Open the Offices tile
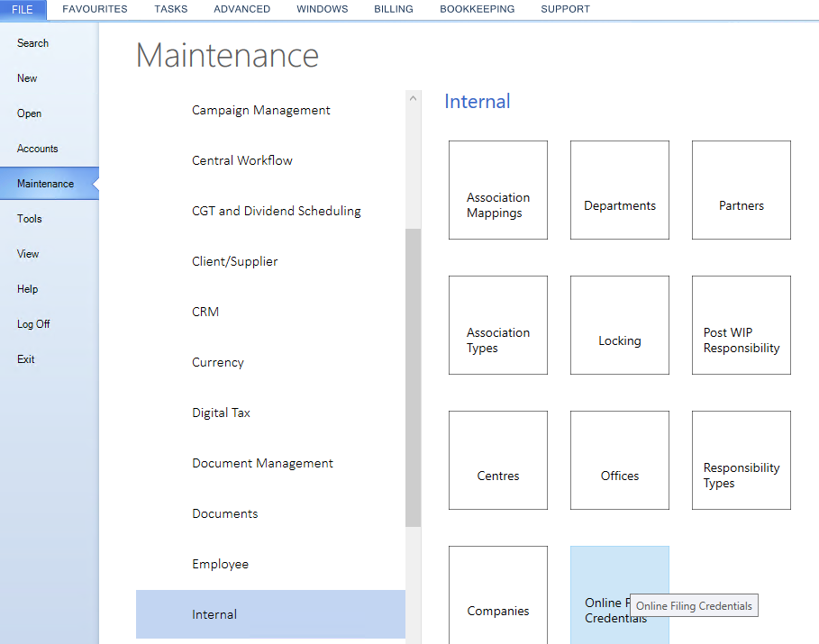Screen dimensions: 819x644 click(x=620, y=460)
